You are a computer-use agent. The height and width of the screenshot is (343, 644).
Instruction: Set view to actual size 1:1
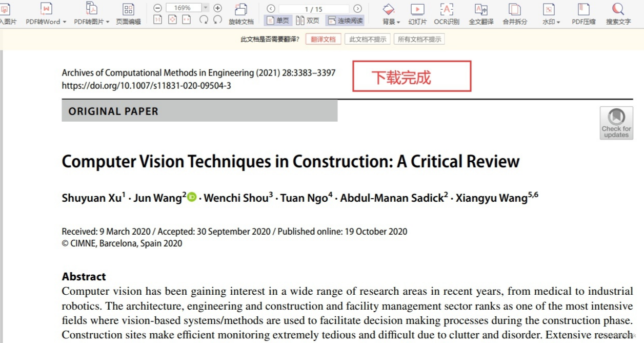point(158,20)
